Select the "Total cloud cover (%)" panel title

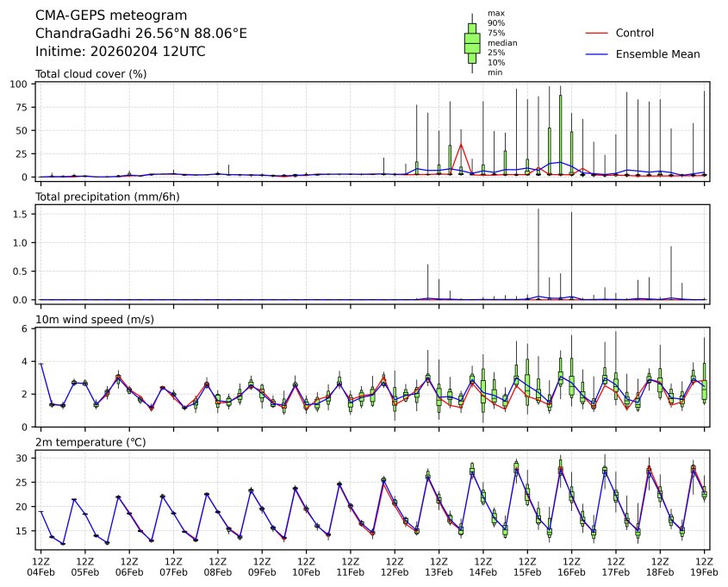90,73
